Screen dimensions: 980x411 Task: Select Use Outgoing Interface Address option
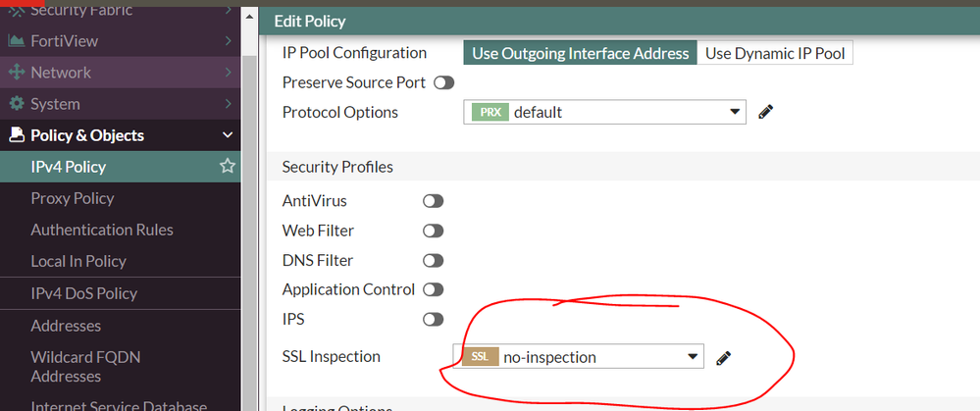pos(581,53)
